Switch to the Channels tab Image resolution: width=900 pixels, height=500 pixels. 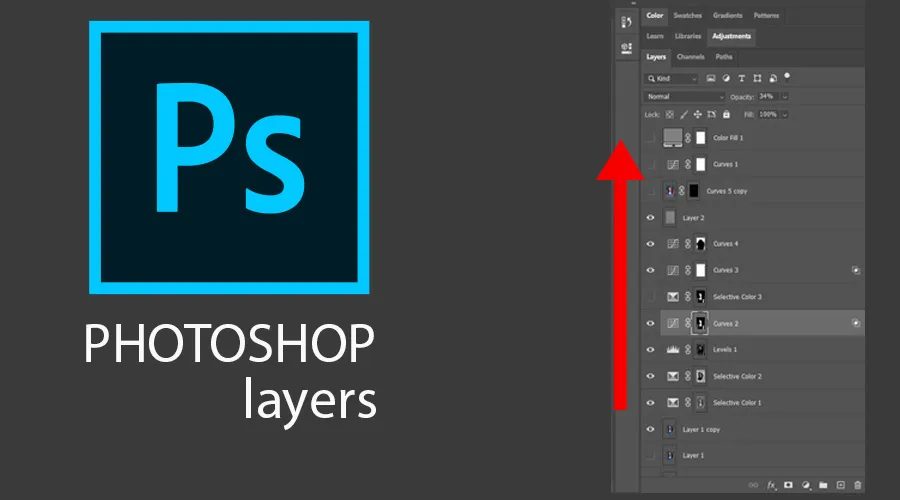690,57
